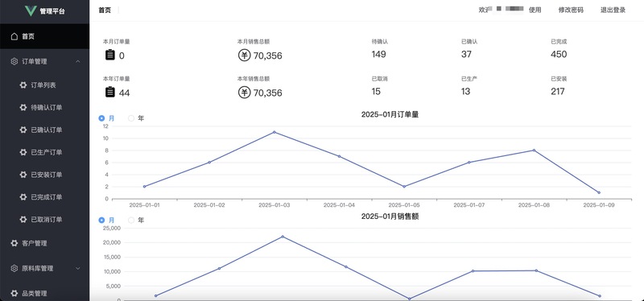Click the gear icon next to 已完成订单
The width and height of the screenshot is (644, 301).
point(23,197)
